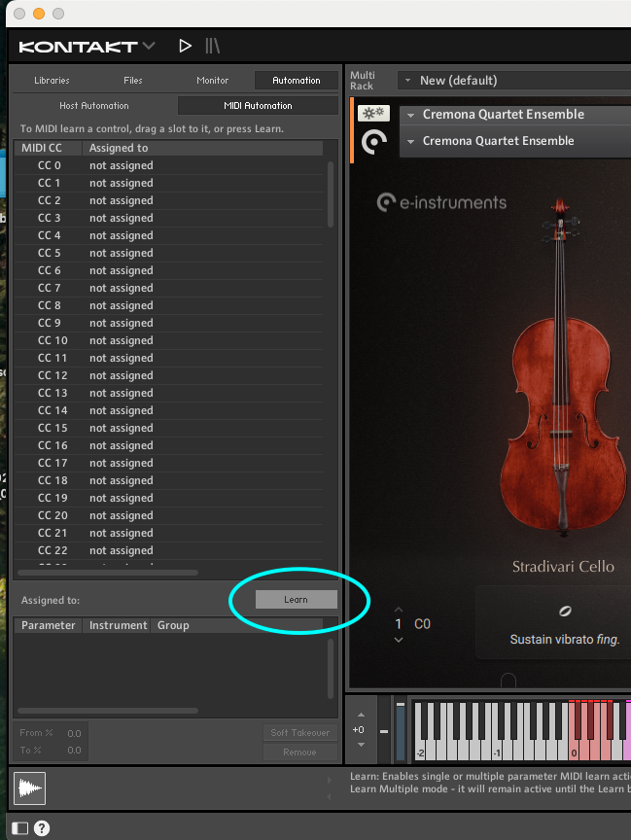This screenshot has height=840, width=631.
Task: Select the CC 7 row
Action: click(168, 288)
